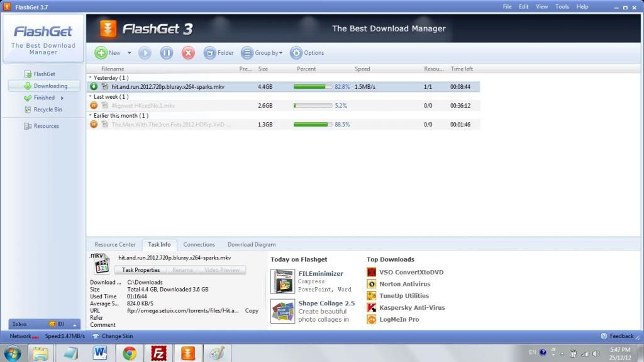Toggle status icon of hit.and.run download
The height and width of the screenshot is (362, 644).
tap(94, 87)
